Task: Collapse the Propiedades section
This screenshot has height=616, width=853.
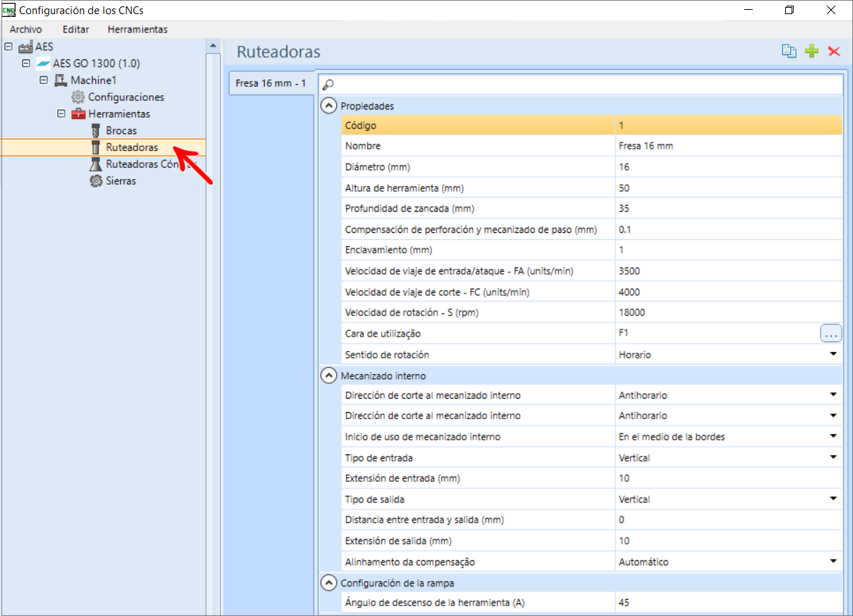Action: pyautogui.click(x=328, y=106)
